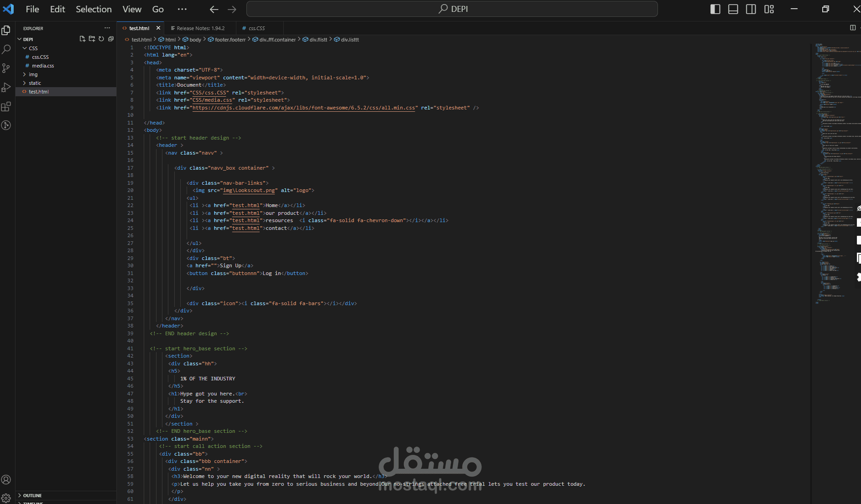This screenshot has width=861, height=504.
Task: Open the overflow menu with three dots
Action: pos(182,9)
